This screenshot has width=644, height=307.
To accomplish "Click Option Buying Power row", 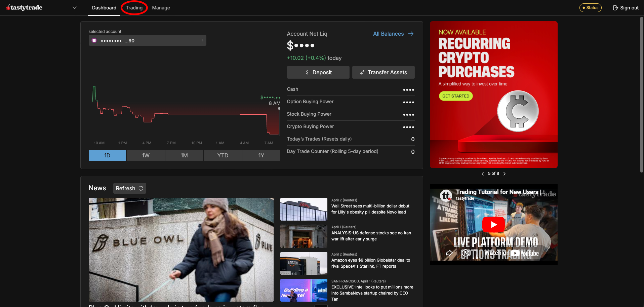I will 351,102.
